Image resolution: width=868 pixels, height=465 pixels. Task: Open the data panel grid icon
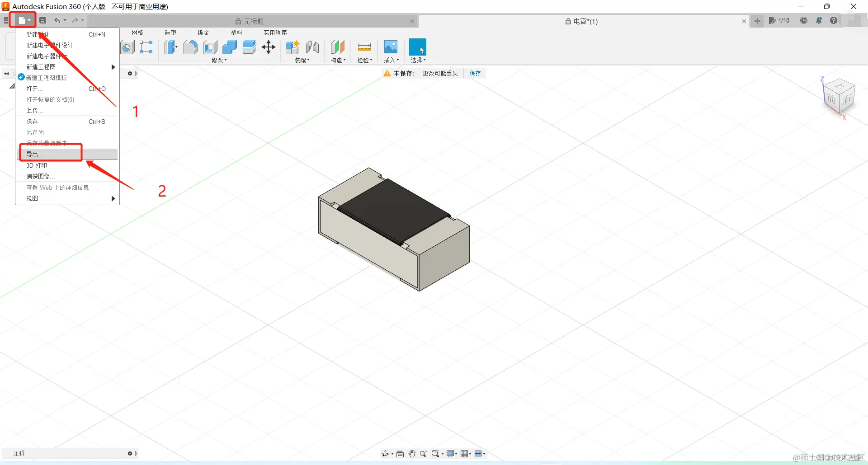(x=6, y=20)
